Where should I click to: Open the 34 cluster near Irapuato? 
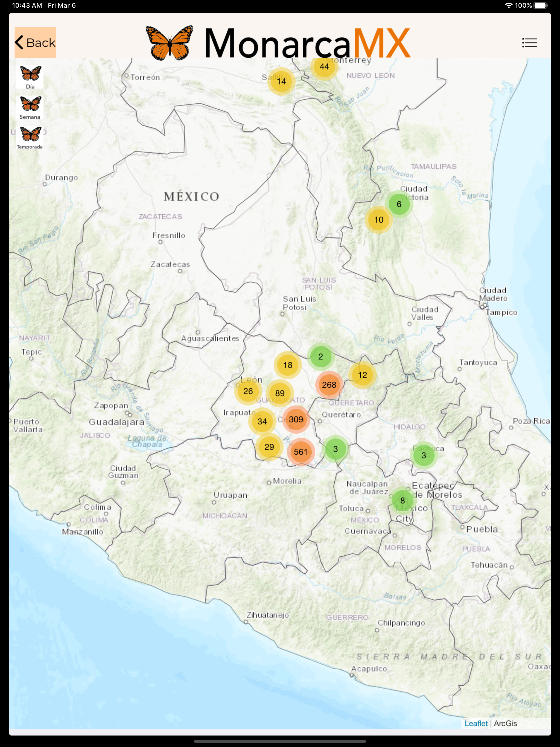point(262,421)
